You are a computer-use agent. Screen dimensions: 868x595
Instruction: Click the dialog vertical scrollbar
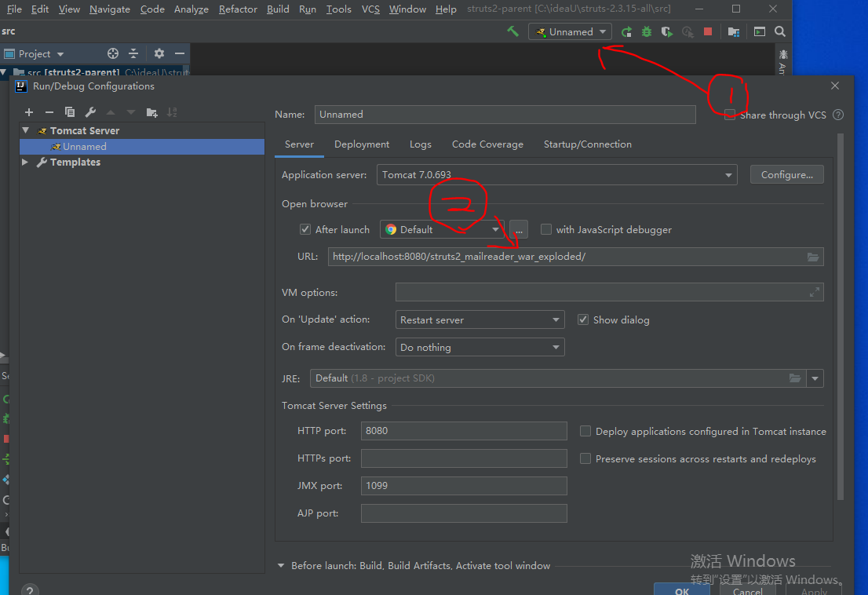point(841,317)
